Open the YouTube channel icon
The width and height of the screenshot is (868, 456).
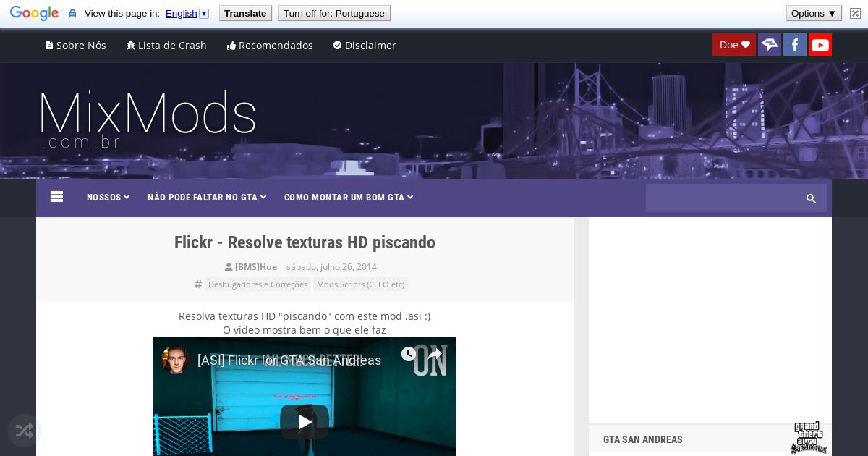click(820, 45)
